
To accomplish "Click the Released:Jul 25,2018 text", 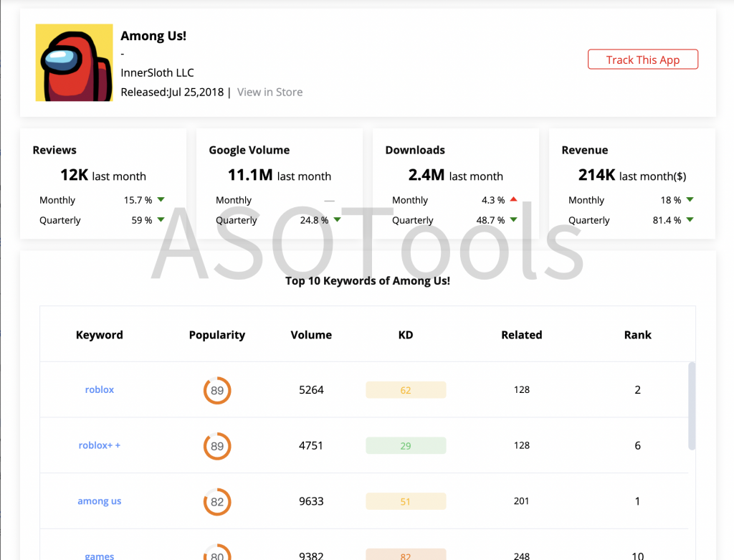I will tap(172, 92).
